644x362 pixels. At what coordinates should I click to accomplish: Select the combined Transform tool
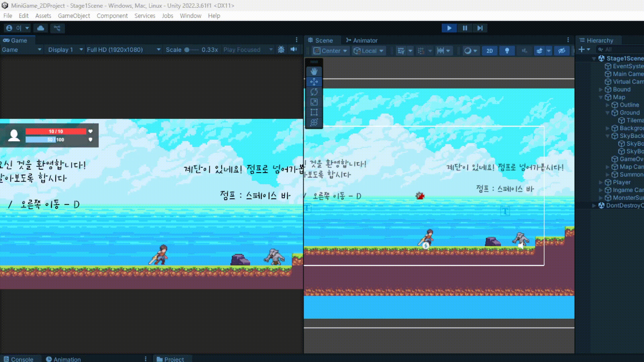(x=314, y=122)
